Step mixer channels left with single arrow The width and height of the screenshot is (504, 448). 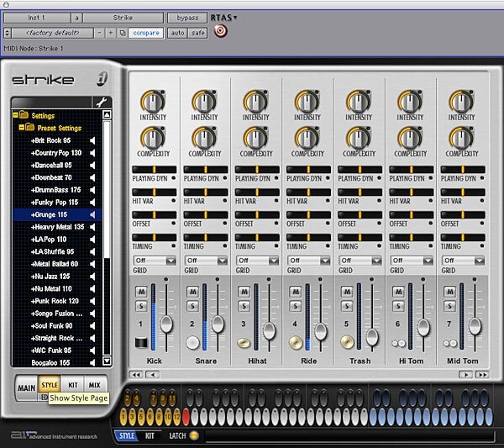pos(152,375)
